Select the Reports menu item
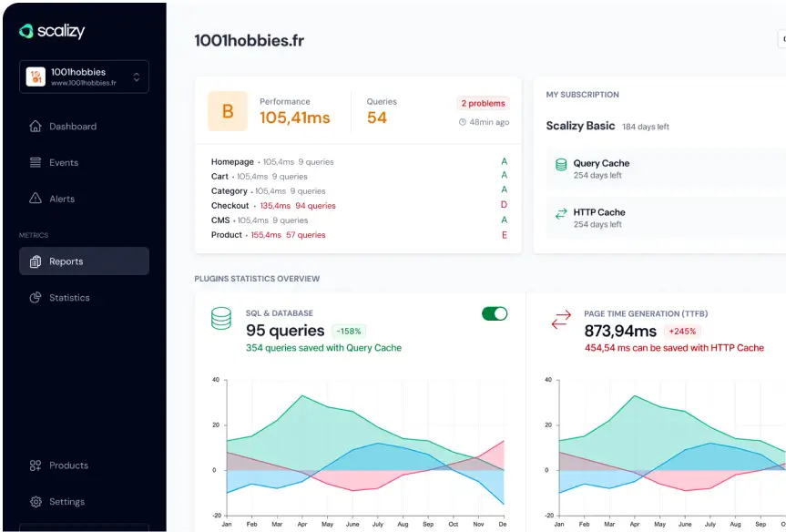Viewport: 786px width, 532px height. [x=84, y=261]
